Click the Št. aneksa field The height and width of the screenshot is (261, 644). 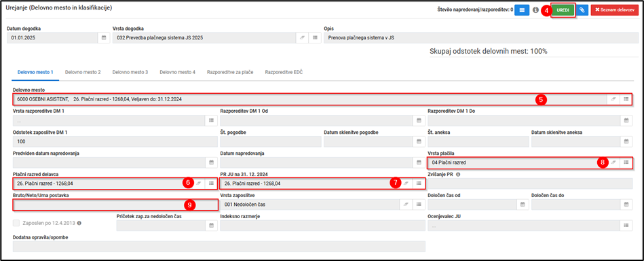tap(478, 141)
